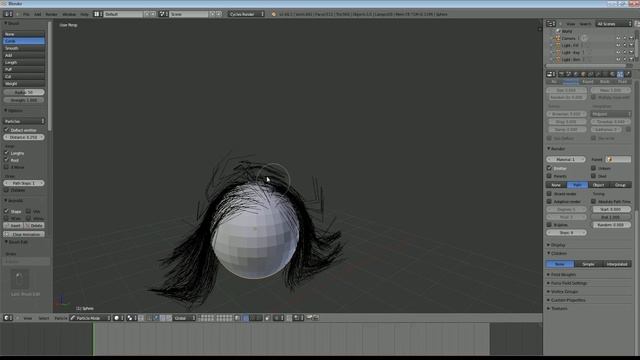Open the Global orientation dropdown
Viewport: 640px width, 360px height.
[x=184, y=318]
